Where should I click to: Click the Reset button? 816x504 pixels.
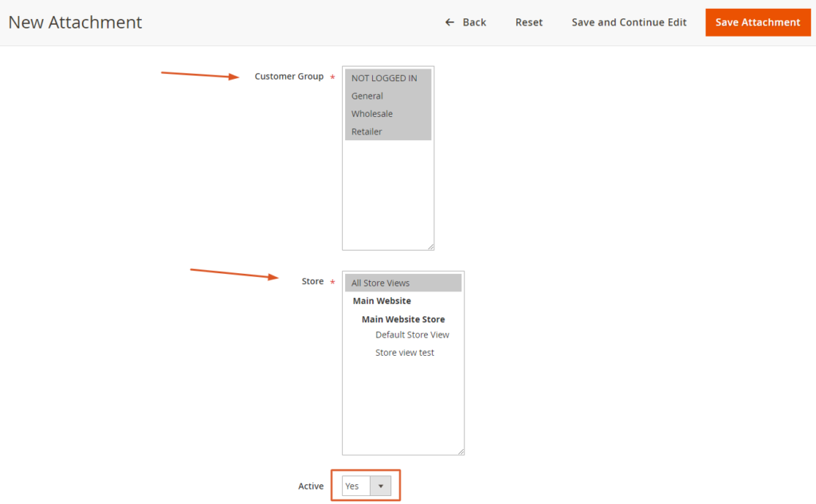(x=528, y=22)
